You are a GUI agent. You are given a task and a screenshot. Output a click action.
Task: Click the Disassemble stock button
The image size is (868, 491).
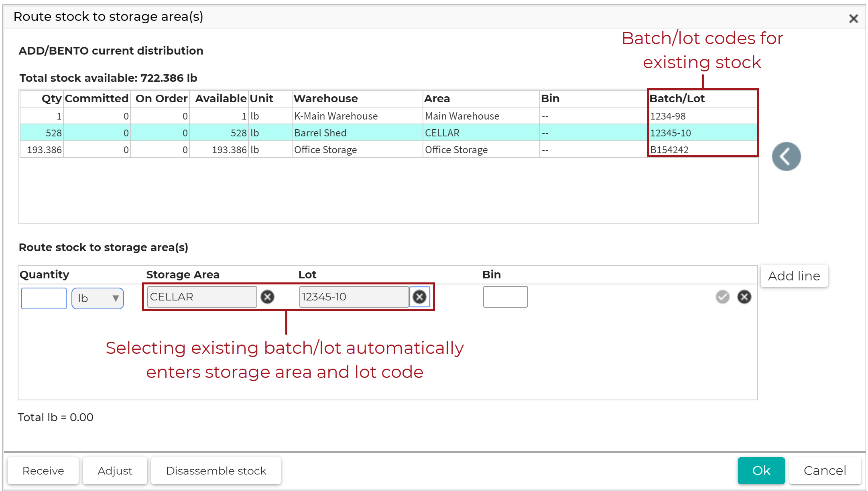coord(215,470)
